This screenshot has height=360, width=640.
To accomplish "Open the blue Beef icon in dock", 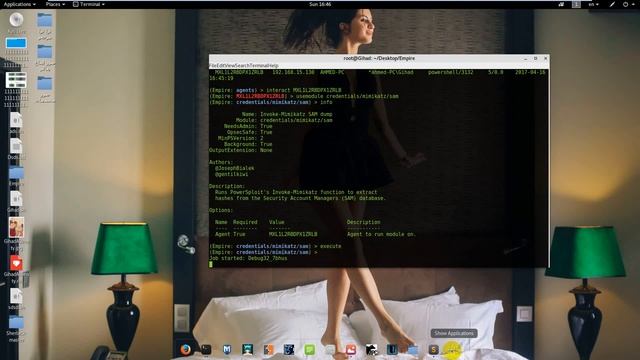I will click(x=289, y=349).
